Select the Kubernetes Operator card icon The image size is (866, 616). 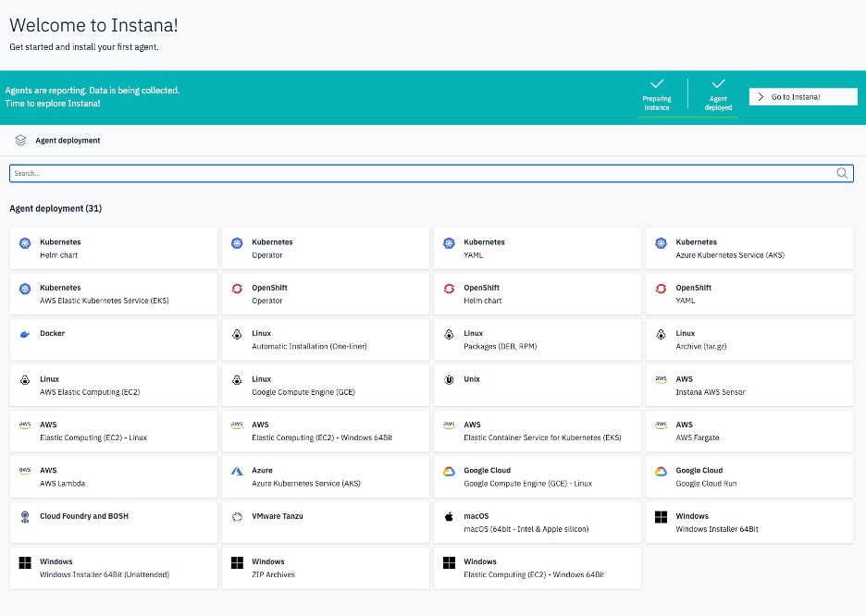point(237,243)
